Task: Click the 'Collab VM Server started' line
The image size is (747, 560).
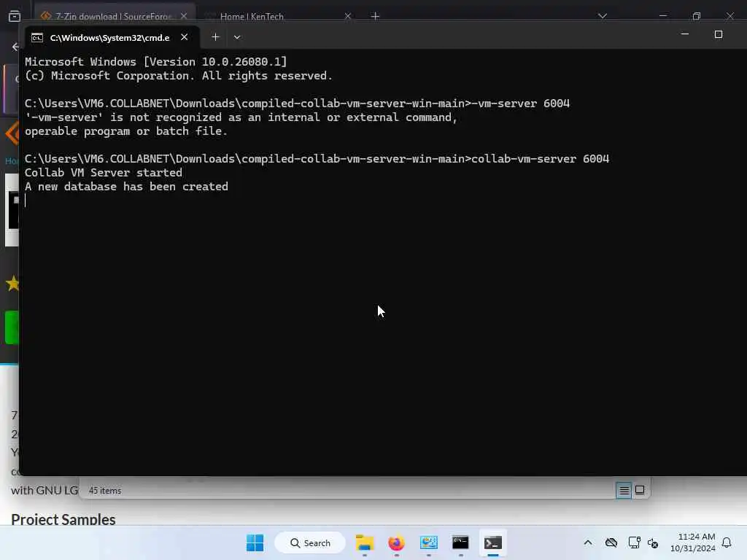Action: [104, 173]
